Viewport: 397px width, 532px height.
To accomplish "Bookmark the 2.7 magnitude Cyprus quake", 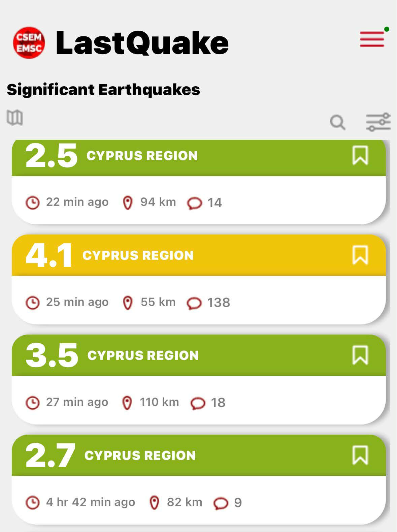I will (x=360, y=455).
